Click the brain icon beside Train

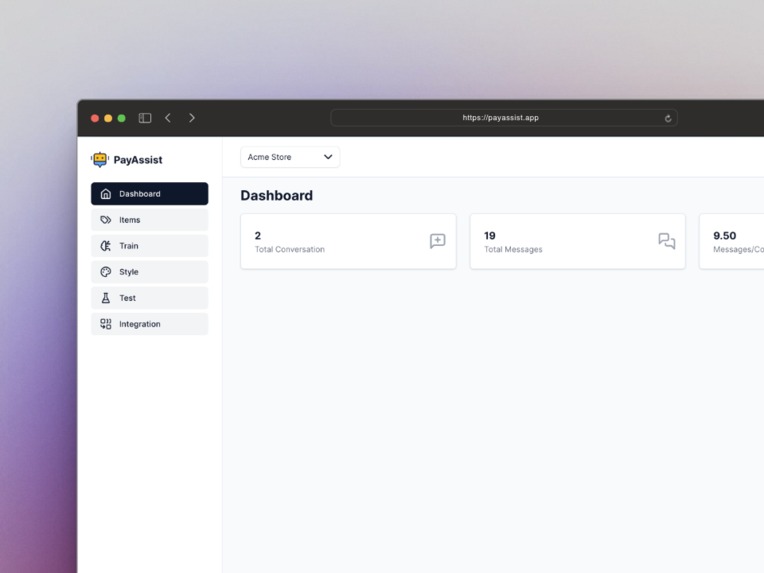coord(106,246)
